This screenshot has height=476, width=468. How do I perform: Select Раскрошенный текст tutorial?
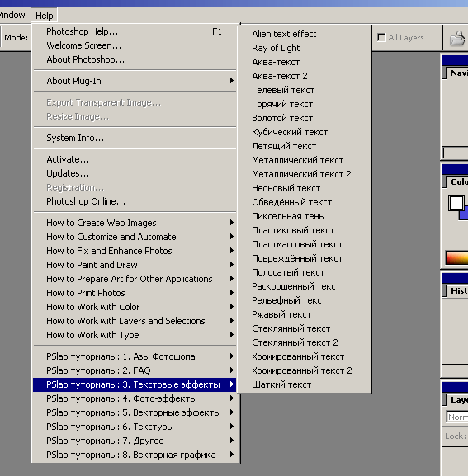point(305,286)
